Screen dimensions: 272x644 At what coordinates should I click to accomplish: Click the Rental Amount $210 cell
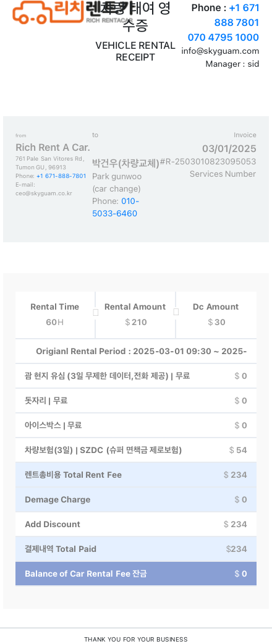pyautogui.click(x=135, y=315)
